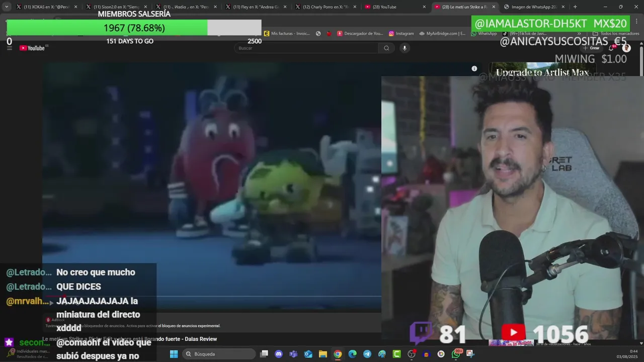The width and height of the screenshot is (644, 362).
Task: Open the Snipping Tool in the taskbar
Action: pos(470,354)
